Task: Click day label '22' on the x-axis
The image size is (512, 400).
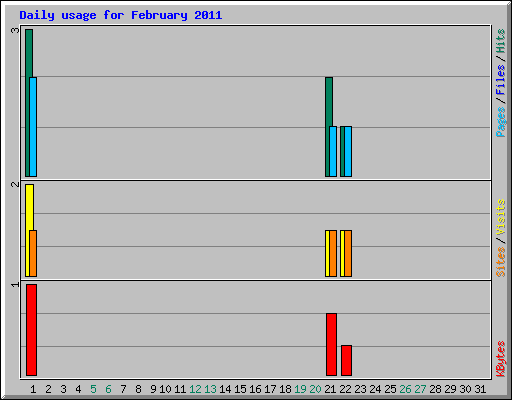Action: (345, 389)
